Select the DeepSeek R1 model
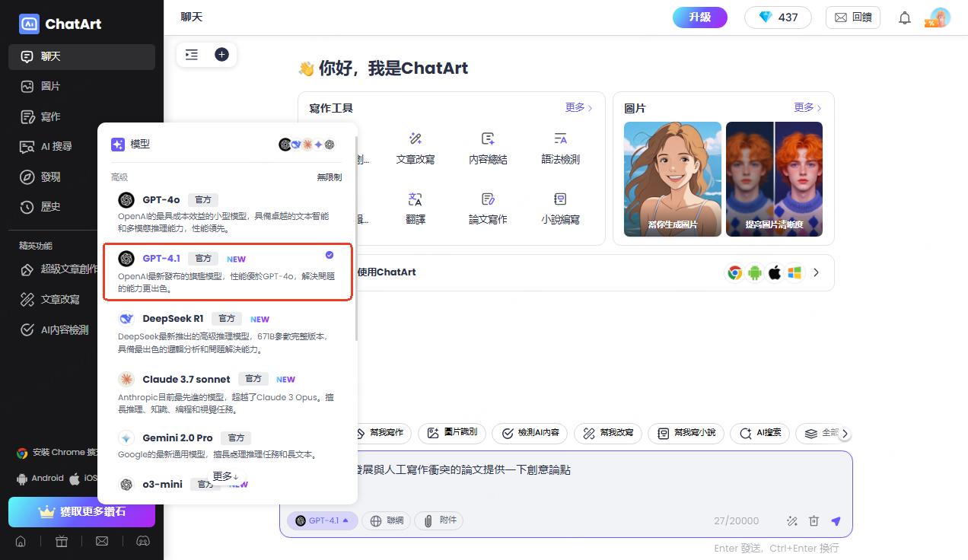The height and width of the screenshot is (560, 968). (x=228, y=332)
